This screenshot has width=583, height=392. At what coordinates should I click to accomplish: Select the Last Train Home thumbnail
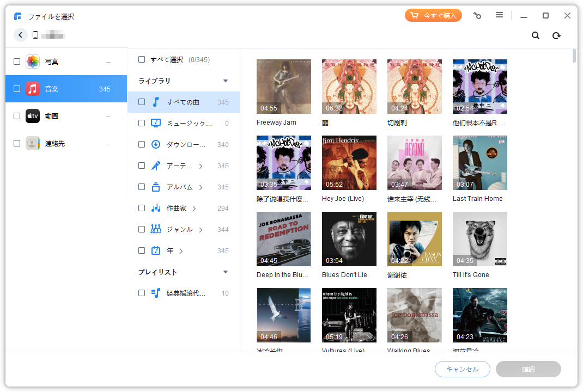point(479,163)
